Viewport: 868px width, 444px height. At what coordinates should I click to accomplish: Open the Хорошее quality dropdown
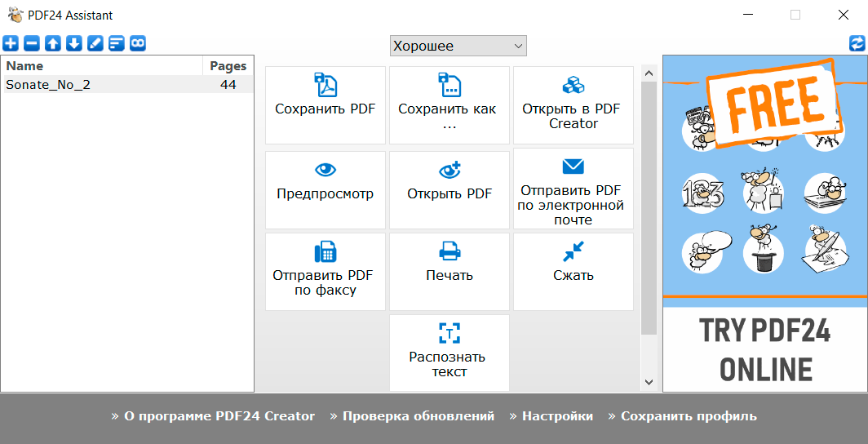(x=458, y=46)
